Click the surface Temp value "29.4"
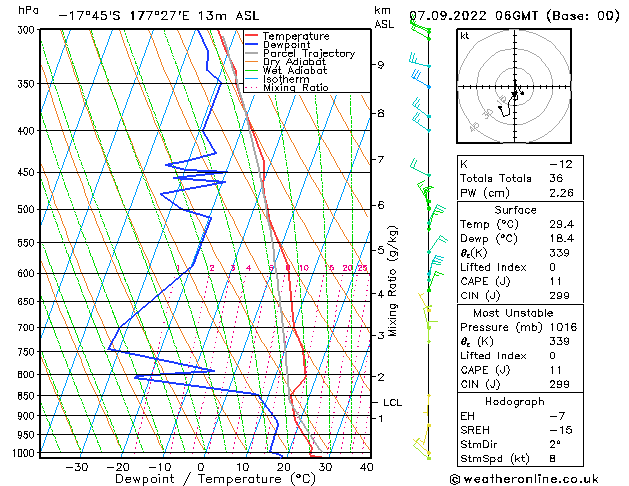The height and width of the screenshot is (486, 629). pyautogui.click(x=561, y=224)
